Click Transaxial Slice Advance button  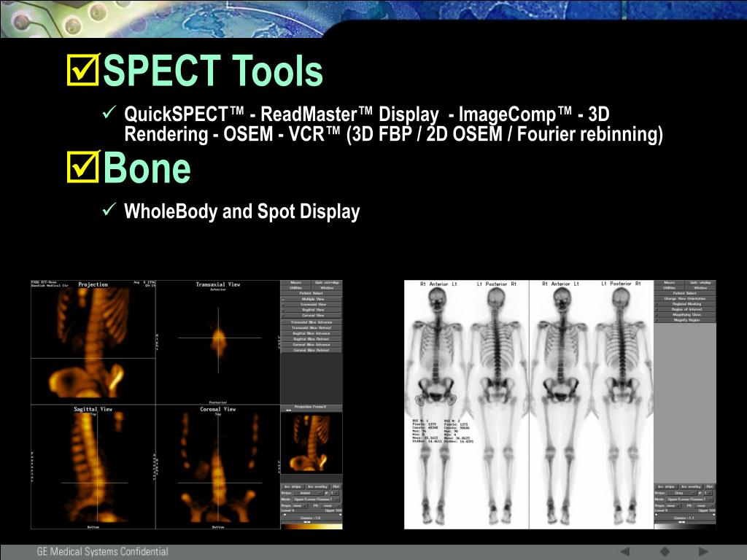(x=311, y=322)
